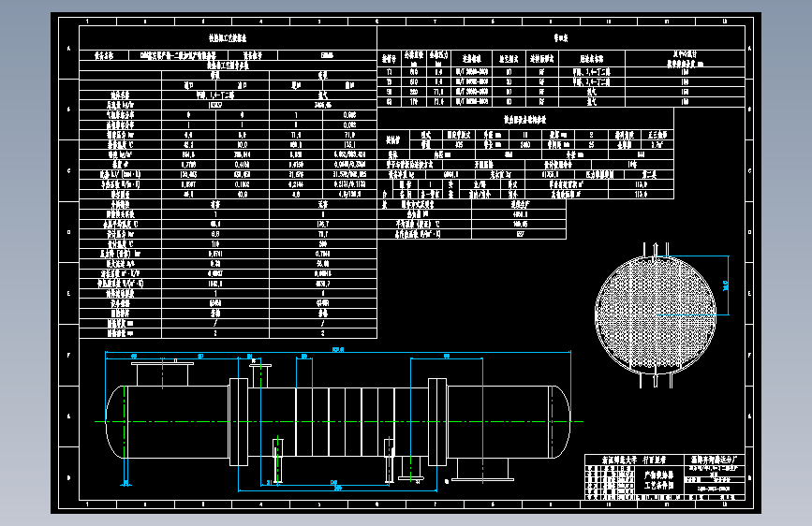
Task: Select the vertical cyan dimension beside tube layout
Action: [726, 285]
